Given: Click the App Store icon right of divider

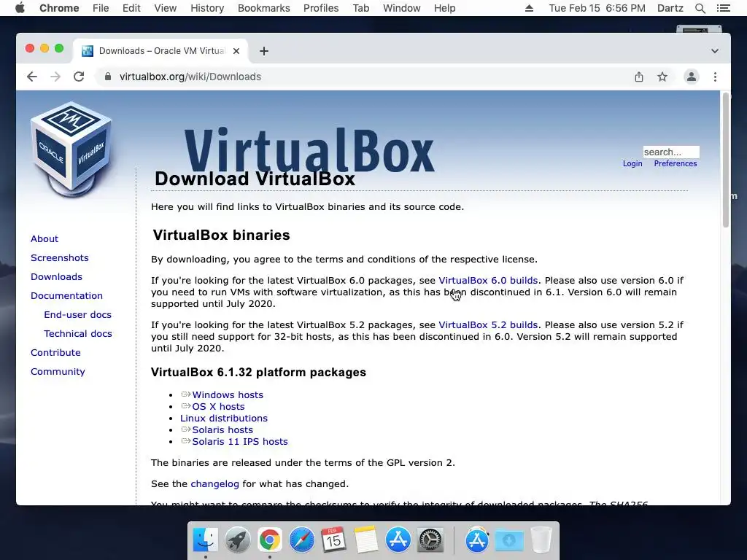Looking at the screenshot, I should pyautogui.click(x=477, y=540).
